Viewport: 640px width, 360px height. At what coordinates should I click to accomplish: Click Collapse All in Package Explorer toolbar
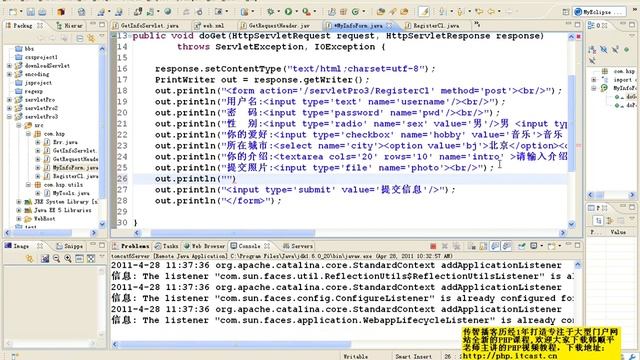click(x=80, y=38)
